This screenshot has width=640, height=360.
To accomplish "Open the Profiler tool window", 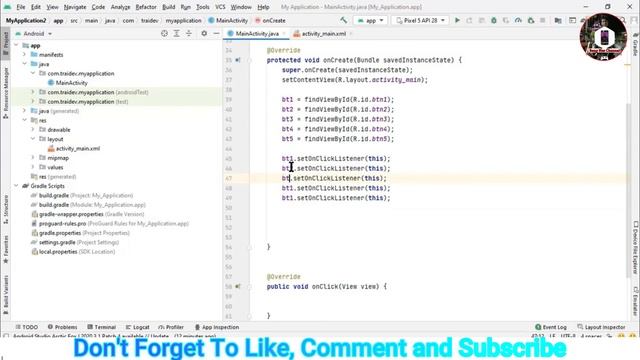I will coord(171,327).
